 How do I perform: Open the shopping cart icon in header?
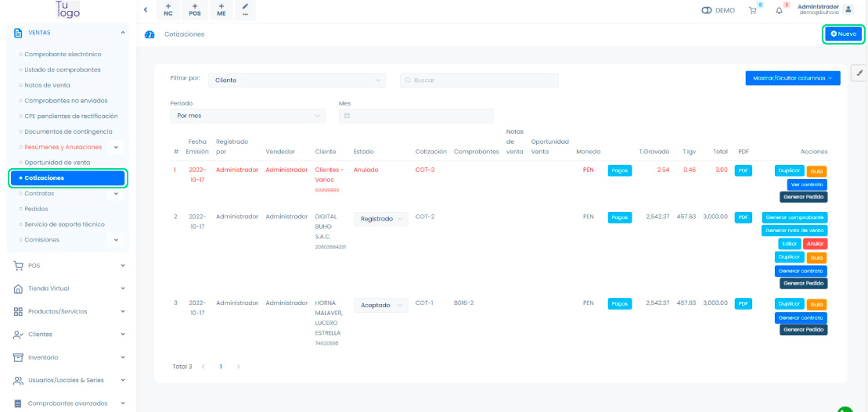click(x=753, y=10)
